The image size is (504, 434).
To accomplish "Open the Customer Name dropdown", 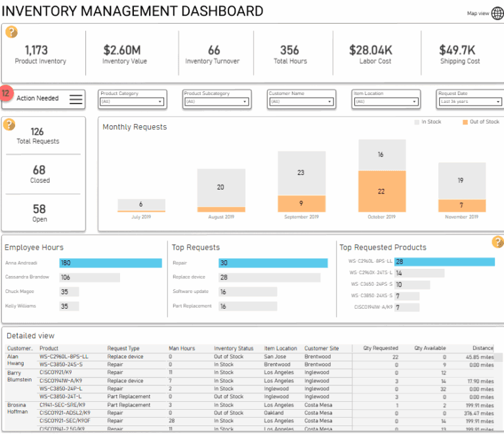I will coord(301,102).
